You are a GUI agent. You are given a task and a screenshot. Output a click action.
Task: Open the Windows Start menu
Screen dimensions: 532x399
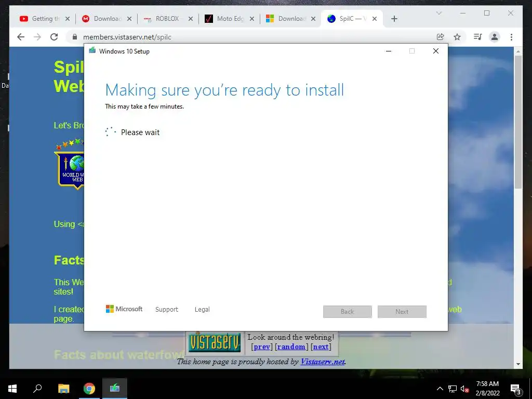click(12, 389)
